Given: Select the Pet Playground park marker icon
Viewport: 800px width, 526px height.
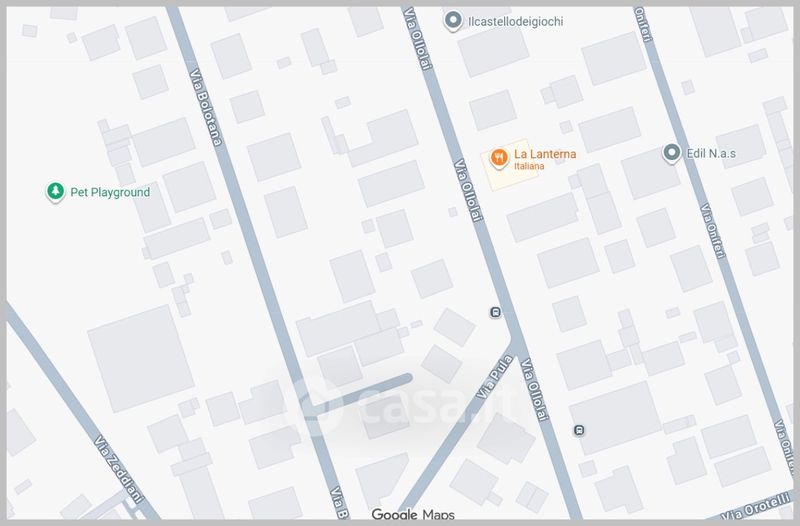Looking at the screenshot, I should pyautogui.click(x=56, y=192).
